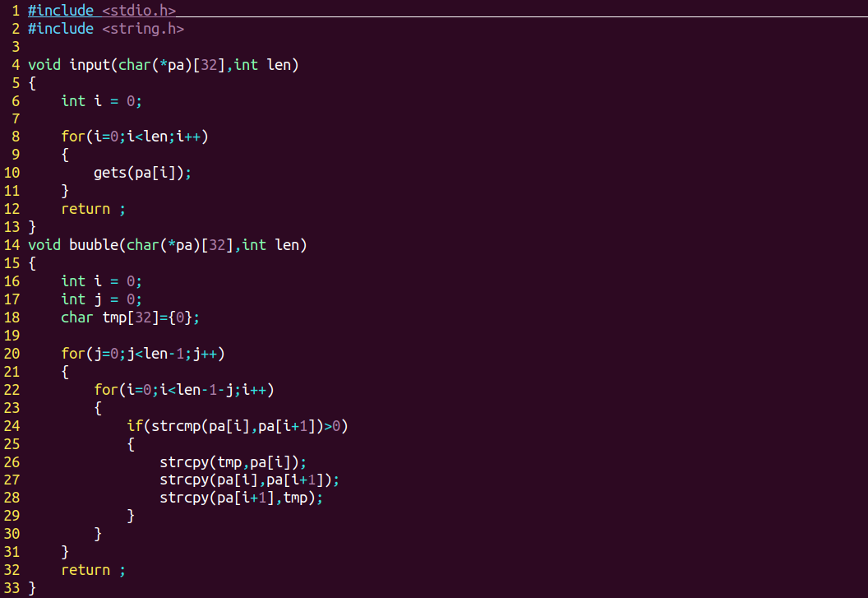Click the #include <stdio.h> line
The height and width of the screenshot is (598, 868).
tap(102, 11)
